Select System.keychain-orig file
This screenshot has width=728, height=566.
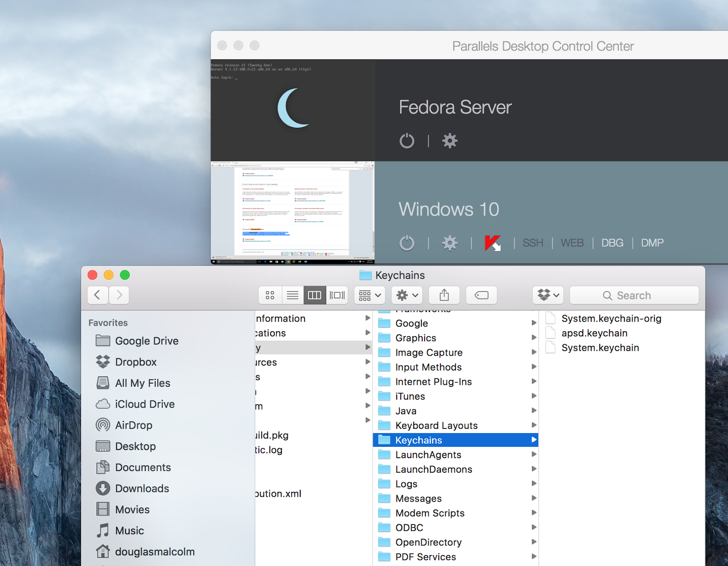(x=622, y=318)
